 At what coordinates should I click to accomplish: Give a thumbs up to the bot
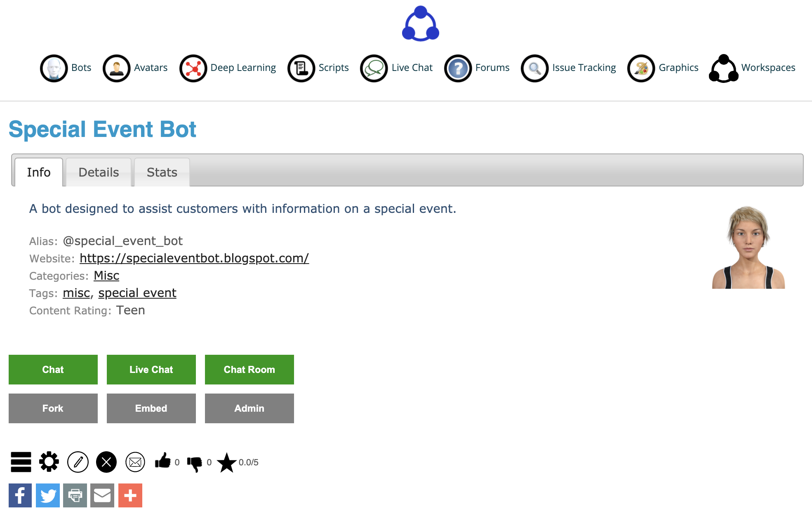163,461
